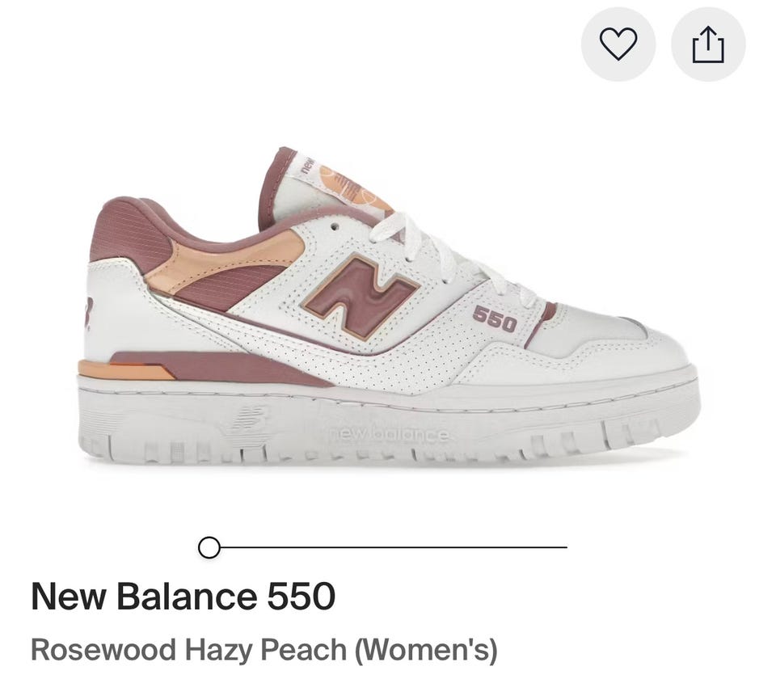776x700 pixels.
Task: Tap the 550 number on the shoe side
Action: tap(495, 318)
